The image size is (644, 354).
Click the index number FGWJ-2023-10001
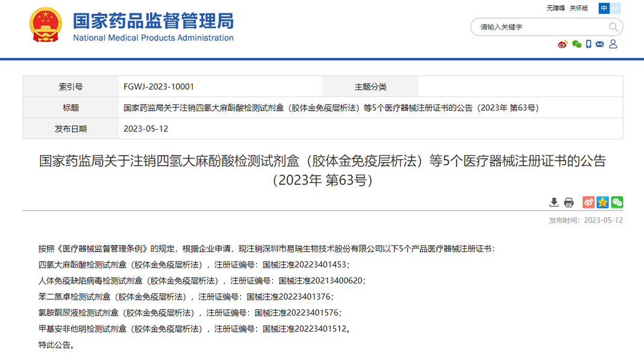[158, 87]
